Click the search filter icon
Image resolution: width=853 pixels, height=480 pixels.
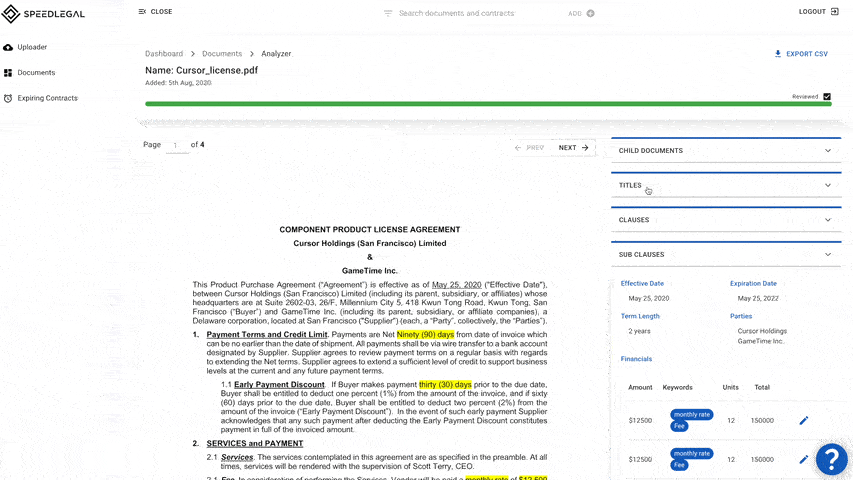(388, 13)
